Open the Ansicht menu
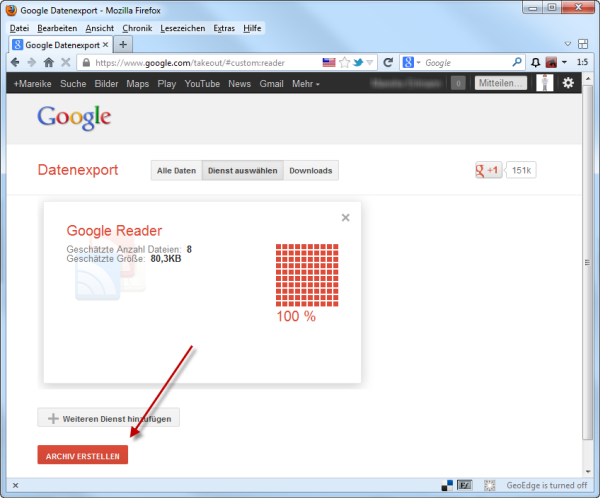Viewport: 600px width, 498px height. coord(99,28)
